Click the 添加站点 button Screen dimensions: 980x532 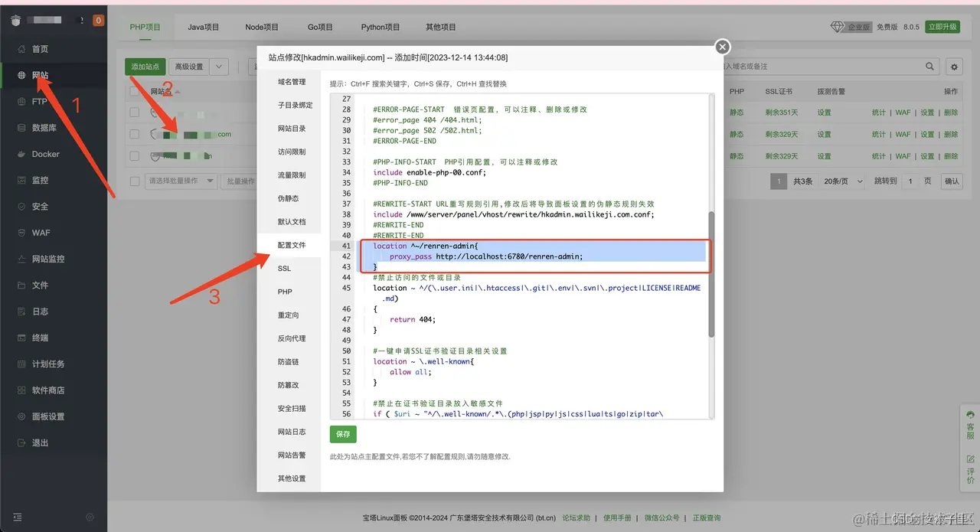[145, 67]
